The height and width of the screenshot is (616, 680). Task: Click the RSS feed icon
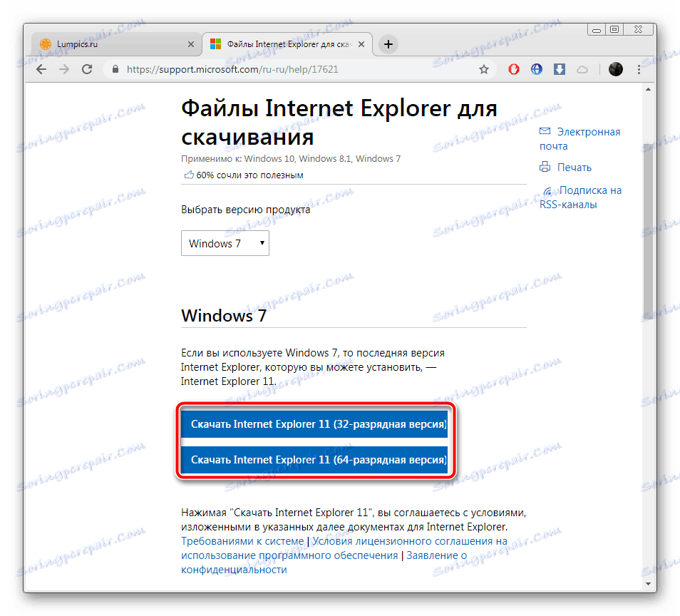tap(548, 191)
